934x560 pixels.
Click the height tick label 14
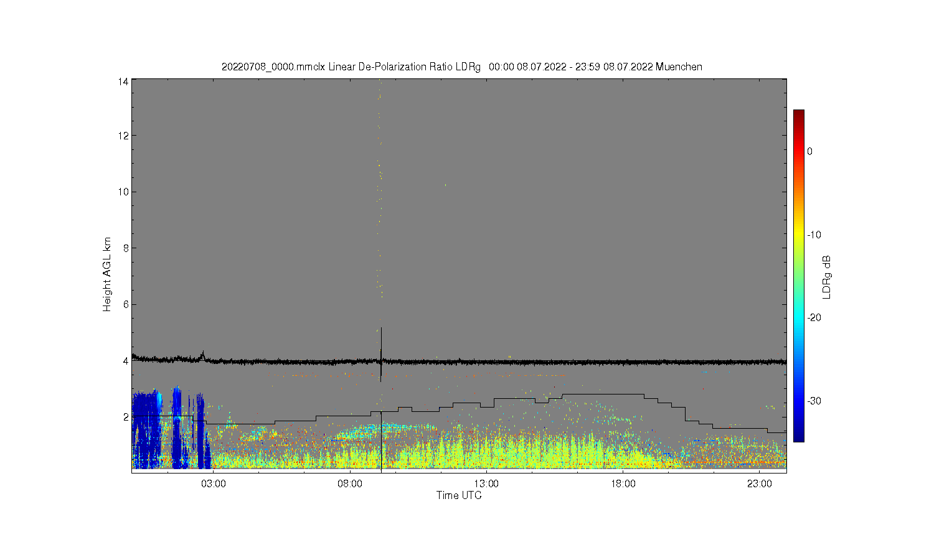click(x=123, y=82)
